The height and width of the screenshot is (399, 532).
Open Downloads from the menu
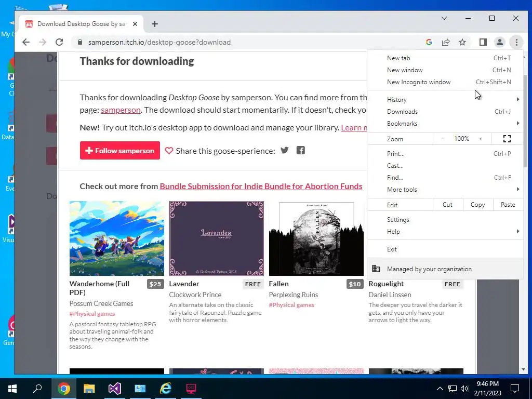(445, 112)
